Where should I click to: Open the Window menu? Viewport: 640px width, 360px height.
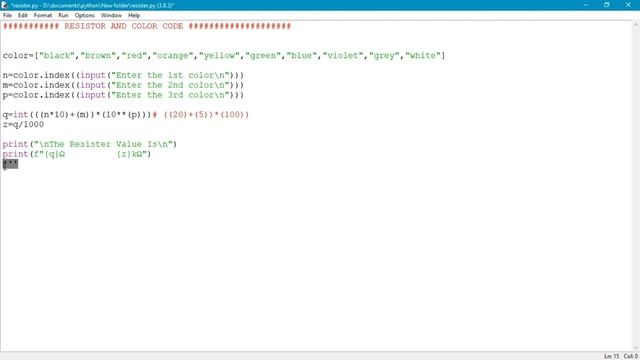tap(111, 15)
